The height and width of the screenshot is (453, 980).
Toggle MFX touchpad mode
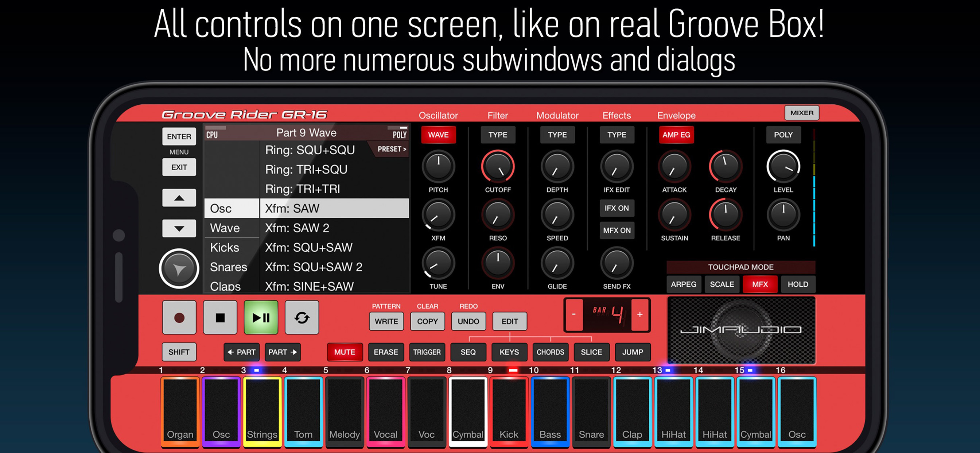point(760,284)
